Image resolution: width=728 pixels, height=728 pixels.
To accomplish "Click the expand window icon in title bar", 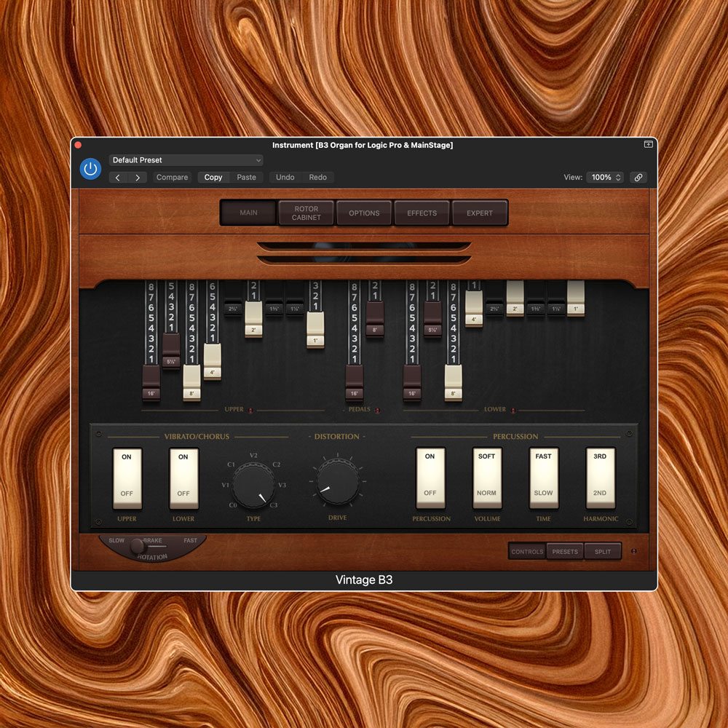I will pos(648,145).
